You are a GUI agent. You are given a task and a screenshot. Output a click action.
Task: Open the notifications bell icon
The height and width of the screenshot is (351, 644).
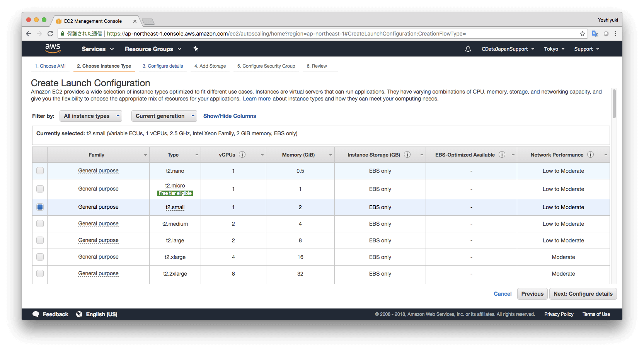[x=468, y=49]
